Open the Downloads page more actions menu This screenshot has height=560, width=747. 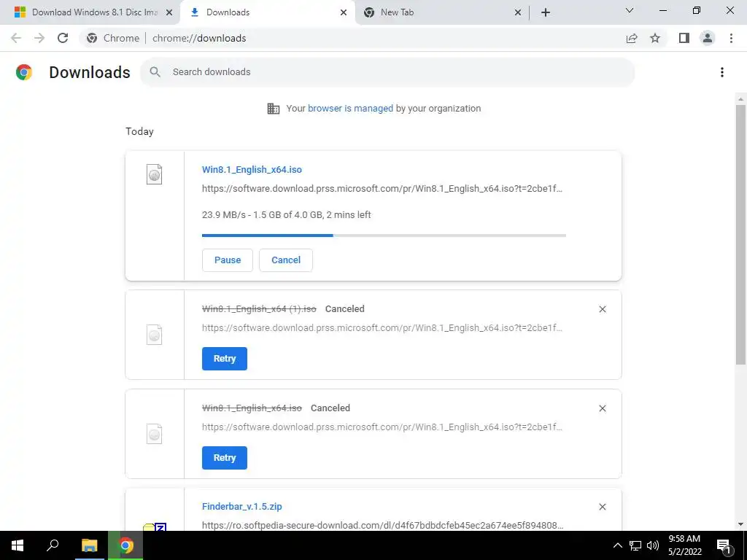[x=722, y=72]
